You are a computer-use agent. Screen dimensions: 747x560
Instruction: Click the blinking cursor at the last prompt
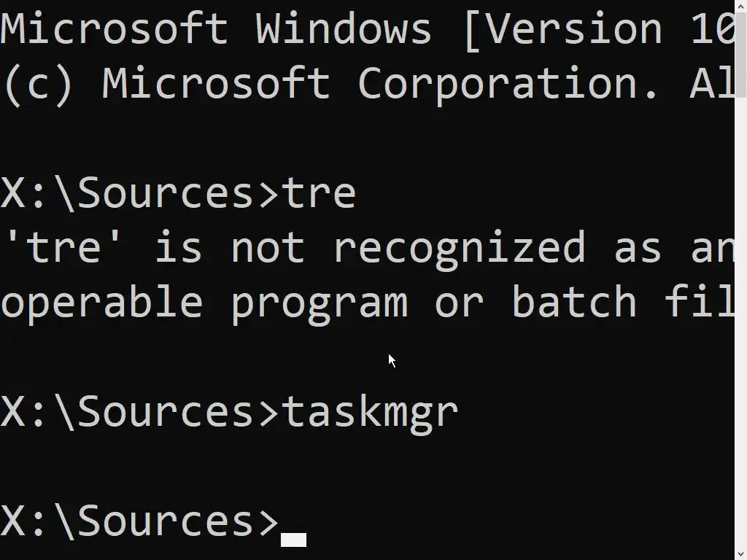coord(293,540)
